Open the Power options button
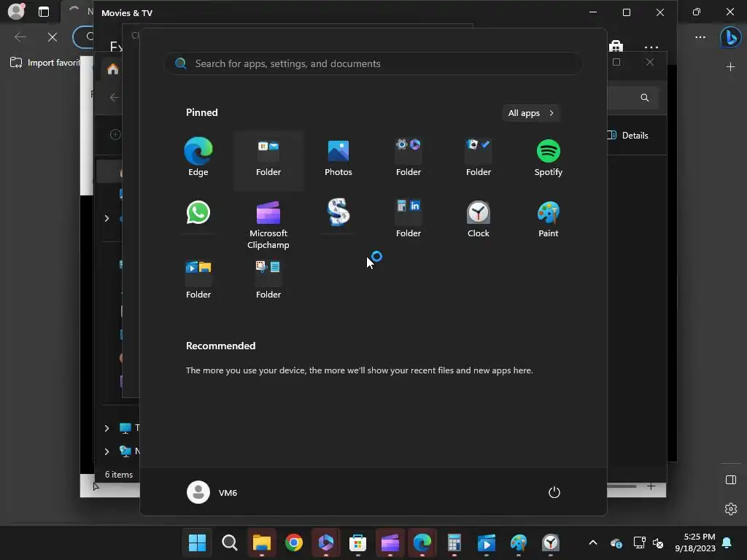The height and width of the screenshot is (560, 747). 554,492
